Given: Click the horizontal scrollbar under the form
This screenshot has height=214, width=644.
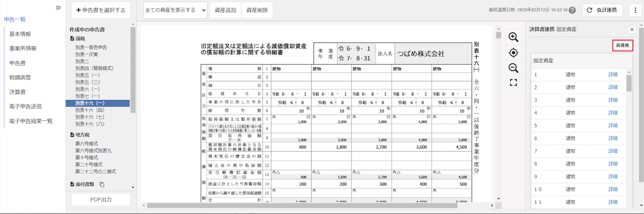Looking at the screenshot, I should click(302, 206).
